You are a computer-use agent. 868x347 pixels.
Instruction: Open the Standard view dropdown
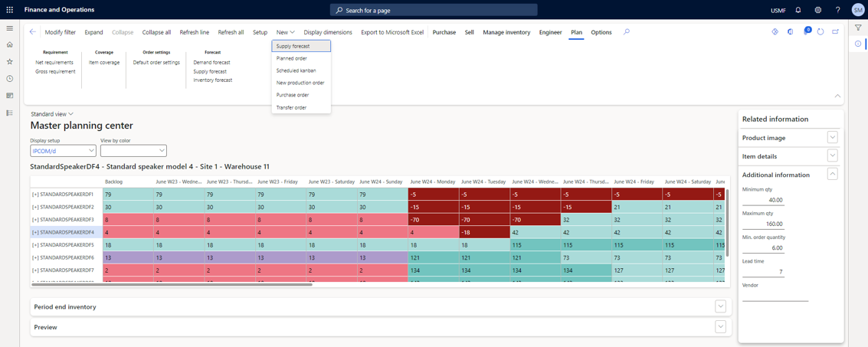(52, 114)
